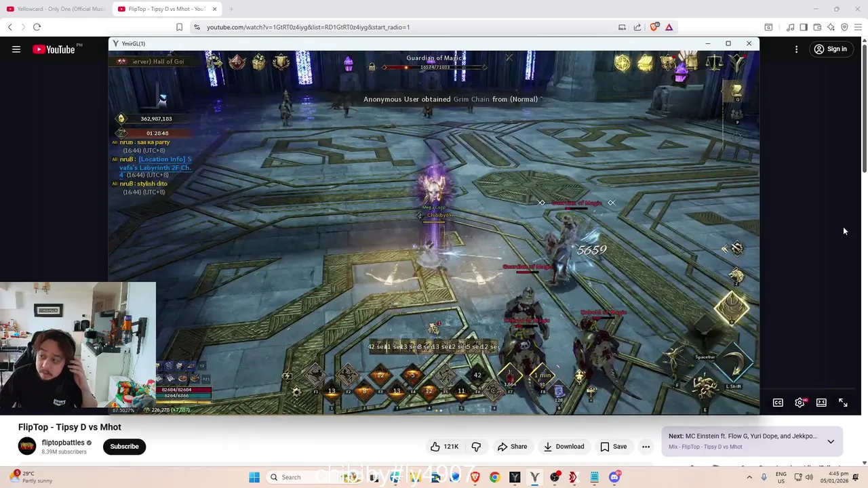Expand the Next mix playlist panel
868x488 pixels.
pyautogui.click(x=831, y=441)
